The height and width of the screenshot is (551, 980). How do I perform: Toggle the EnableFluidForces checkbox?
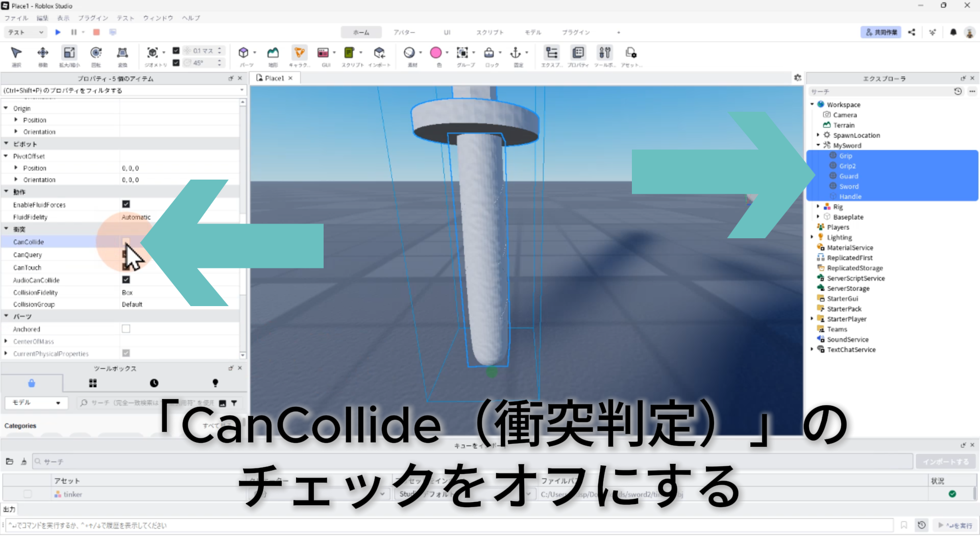pos(126,204)
